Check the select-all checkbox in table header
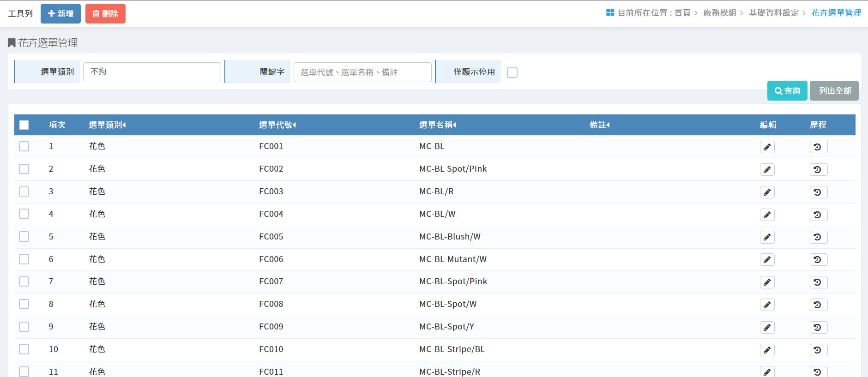Image resolution: width=868 pixels, height=377 pixels. 24,125
